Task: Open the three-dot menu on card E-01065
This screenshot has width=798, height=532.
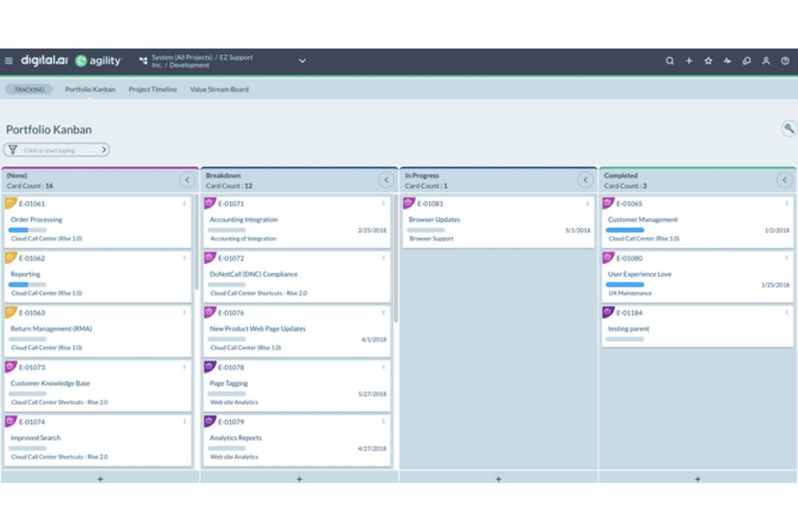Action: tap(786, 204)
